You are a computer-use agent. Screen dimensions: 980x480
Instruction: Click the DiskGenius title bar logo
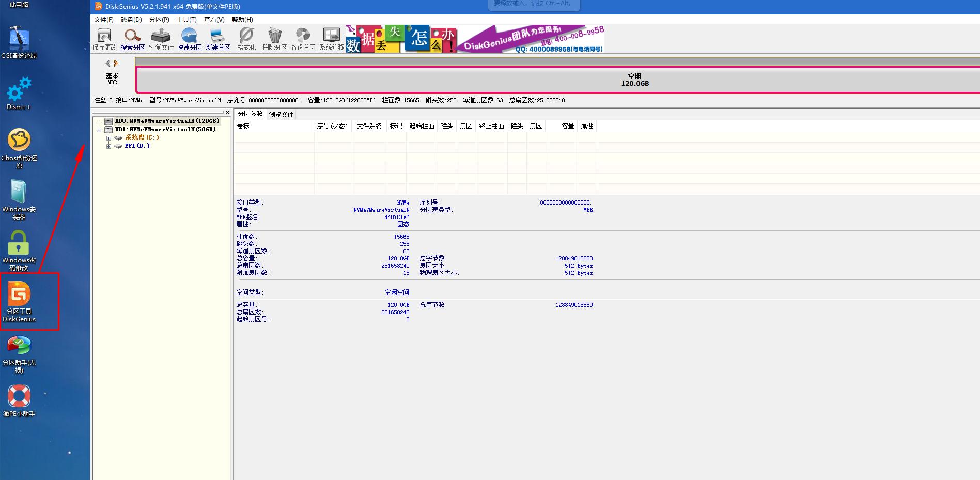pos(99,6)
